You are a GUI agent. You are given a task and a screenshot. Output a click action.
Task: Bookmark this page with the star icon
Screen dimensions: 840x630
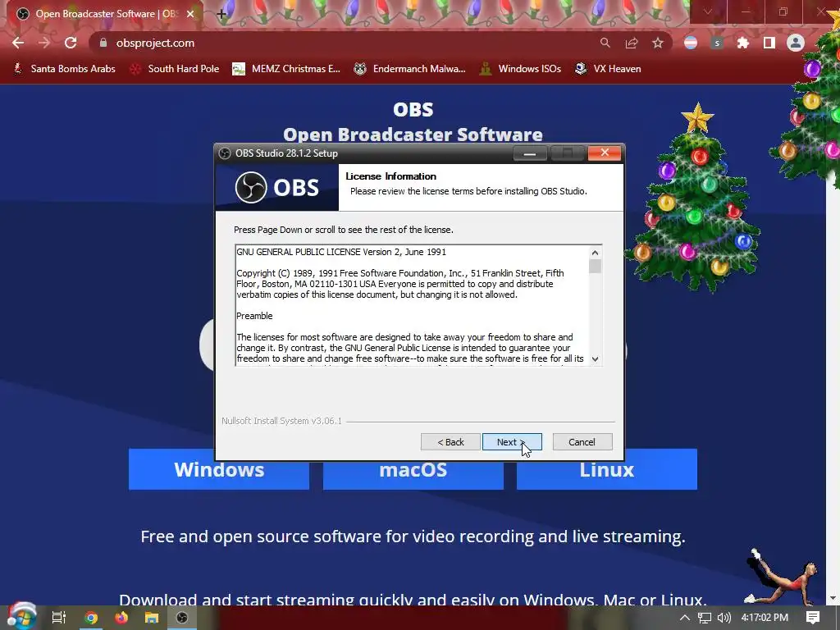point(658,43)
